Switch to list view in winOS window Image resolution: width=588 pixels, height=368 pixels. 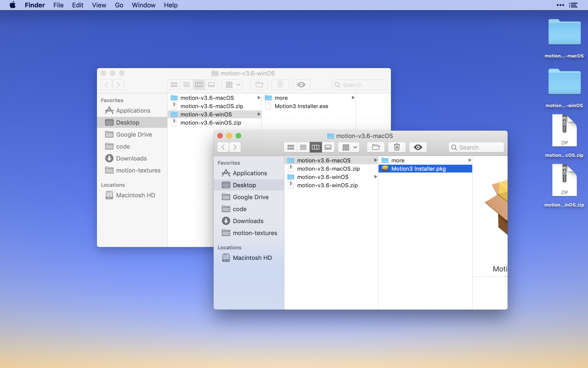(x=187, y=85)
